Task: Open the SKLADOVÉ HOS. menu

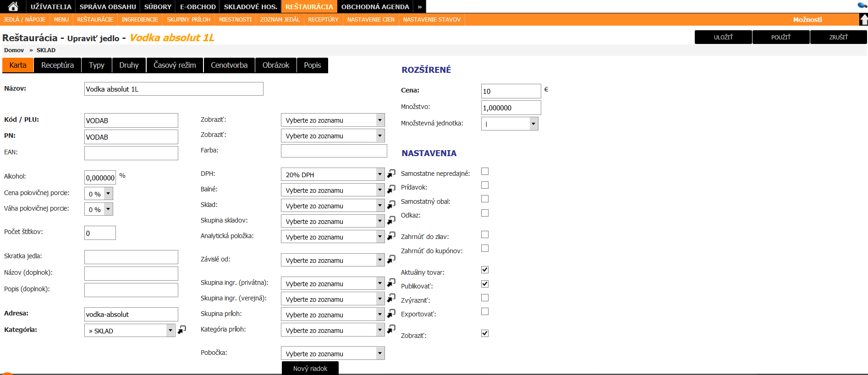Action: [250, 6]
